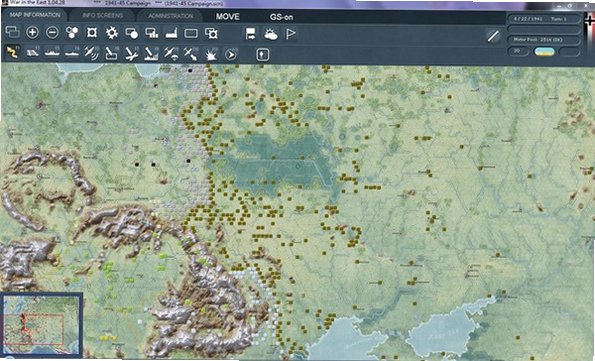Select the second ship mode icon
This screenshot has height=361, width=595.
tap(72, 53)
